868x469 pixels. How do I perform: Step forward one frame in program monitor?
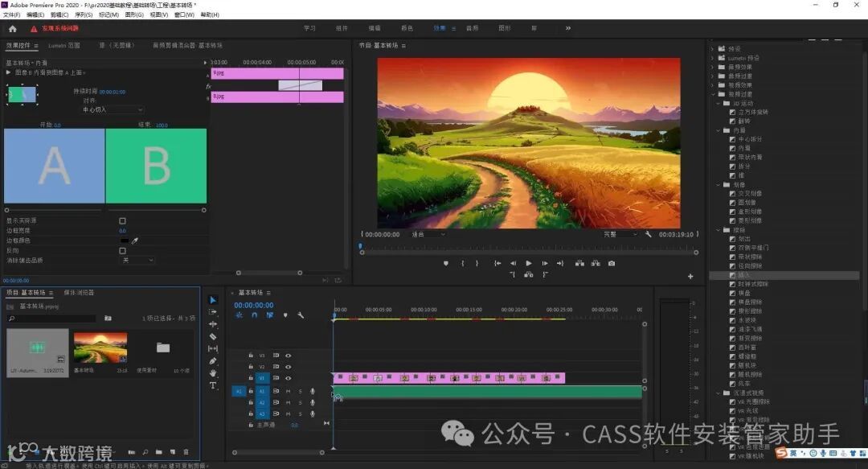click(545, 263)
